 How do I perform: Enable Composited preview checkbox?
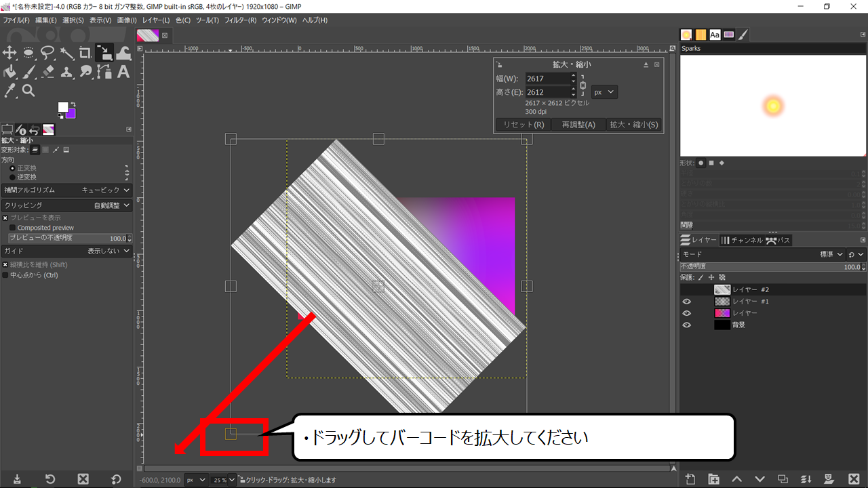click(13, 228)
